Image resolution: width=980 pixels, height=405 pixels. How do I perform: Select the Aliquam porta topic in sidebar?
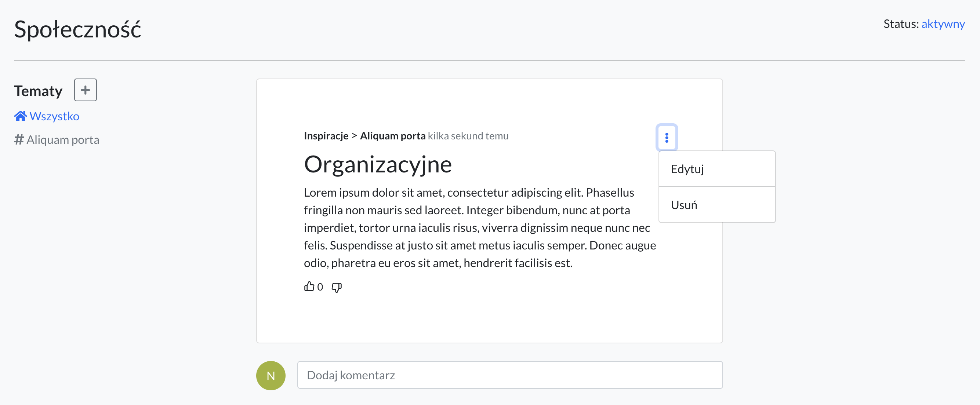pyautogui.click(x=57, y=139)
